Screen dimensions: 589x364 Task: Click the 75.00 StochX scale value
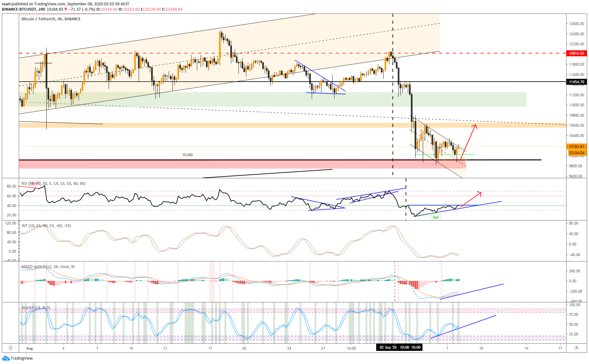coord(573,315)
